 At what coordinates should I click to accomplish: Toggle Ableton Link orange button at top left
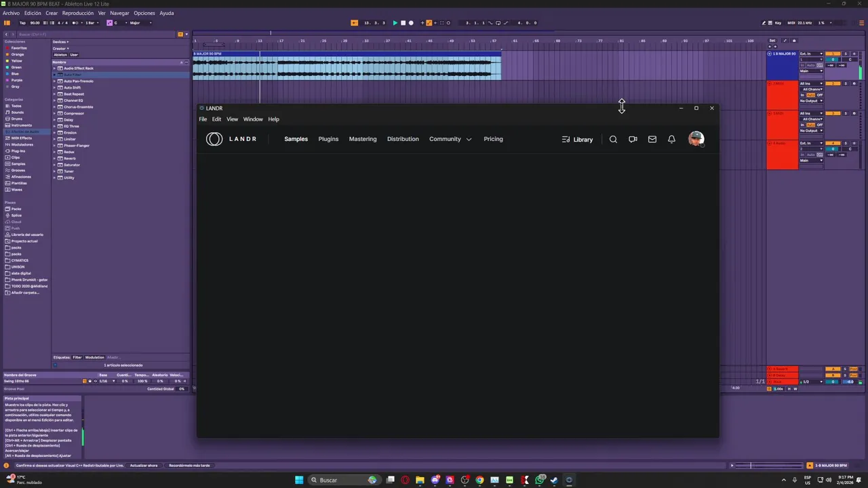click(7, 23)
